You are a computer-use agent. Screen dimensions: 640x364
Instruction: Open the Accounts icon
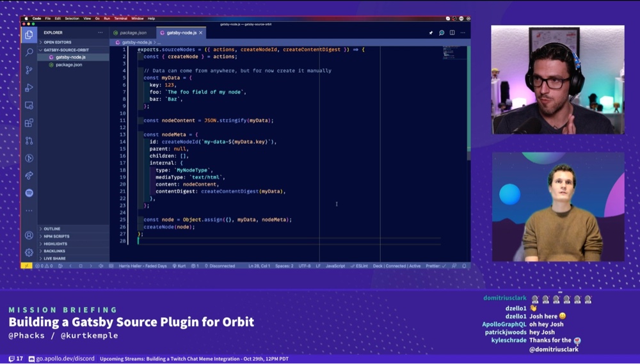pos(29,235)
